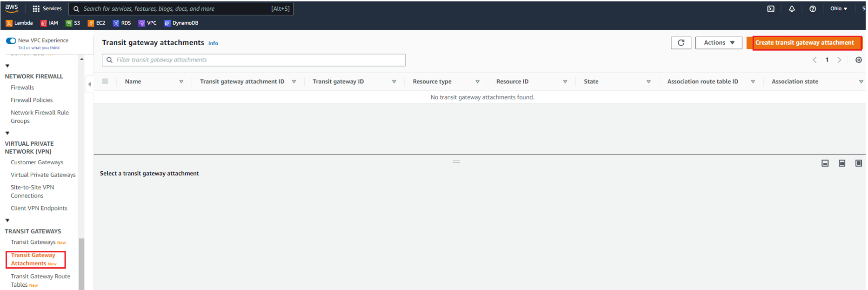Open the VPC shortcut in favorites bar

click(x=148, y=23)
